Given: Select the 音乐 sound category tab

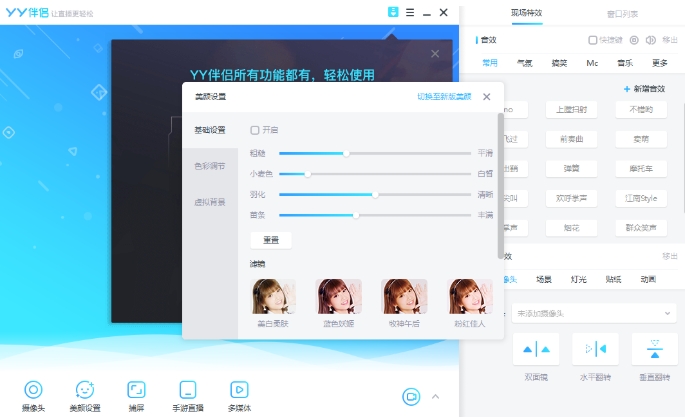Looking at the screenshot, I should click(x=625, y=63).
